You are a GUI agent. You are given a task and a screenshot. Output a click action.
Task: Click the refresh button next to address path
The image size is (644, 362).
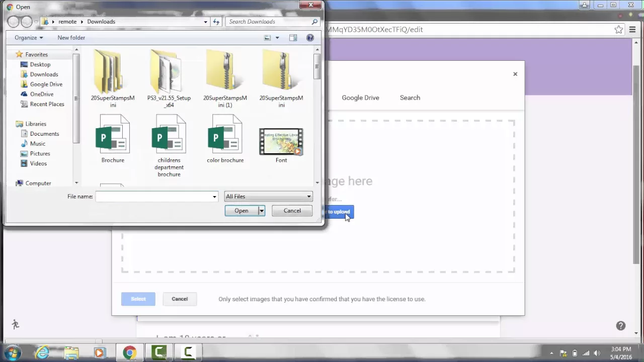coord(216,22)
